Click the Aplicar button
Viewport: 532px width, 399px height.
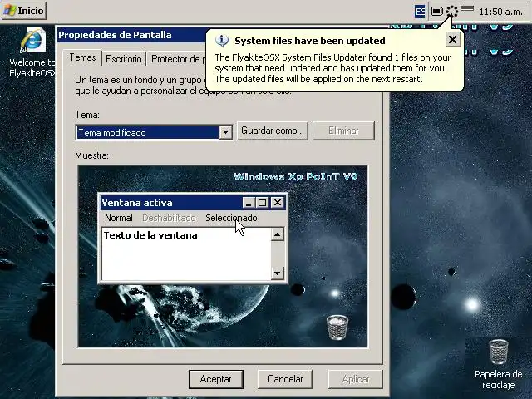[x=356, y=379]
